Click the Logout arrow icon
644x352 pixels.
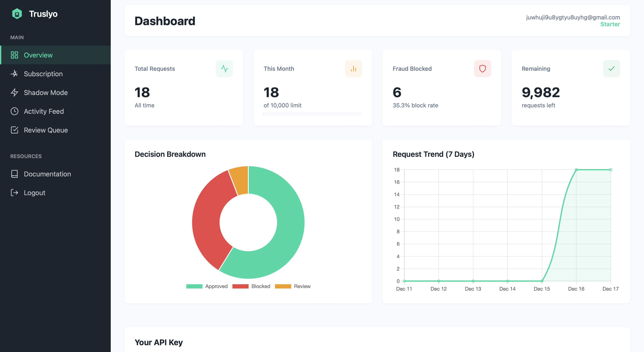14,193
